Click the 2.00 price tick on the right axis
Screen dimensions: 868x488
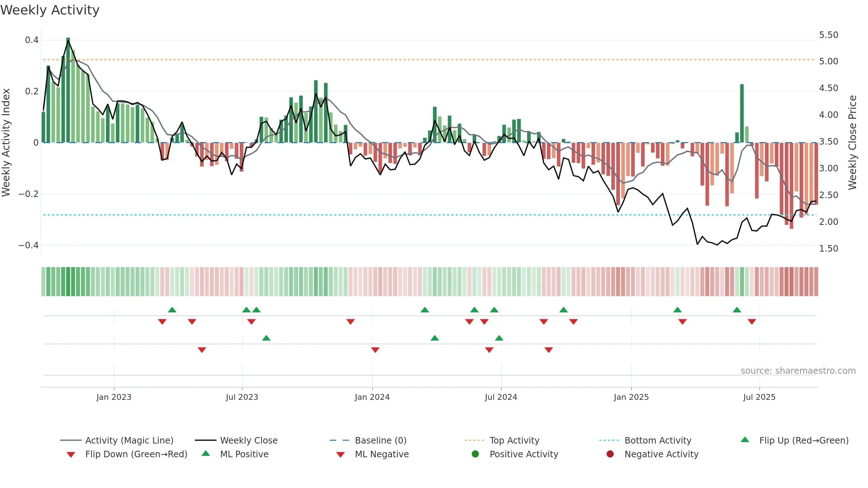click(x=829, y=222)
